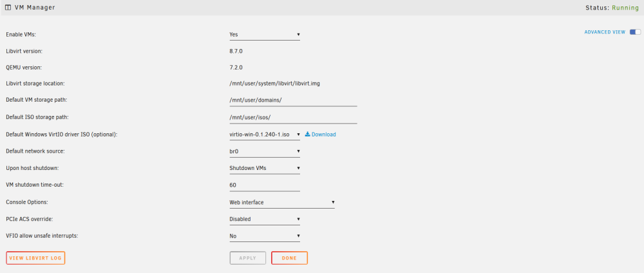Click the libvirt.img storage location path
Image resolution: width=644 pixels, height=273 pixels.
tap(274, 84)
